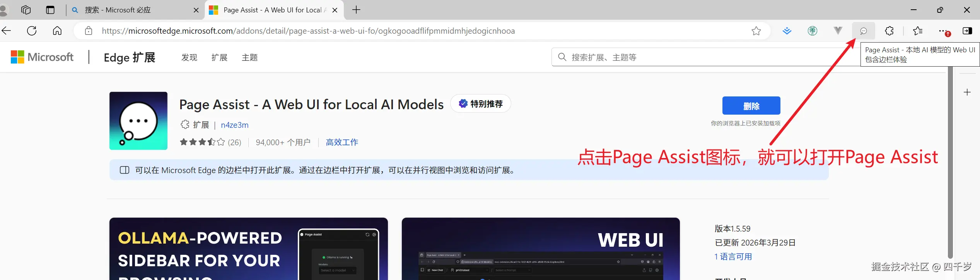Open the 主题 navigation item
This screenshot has width=980, height=280.
pos(249,58)
